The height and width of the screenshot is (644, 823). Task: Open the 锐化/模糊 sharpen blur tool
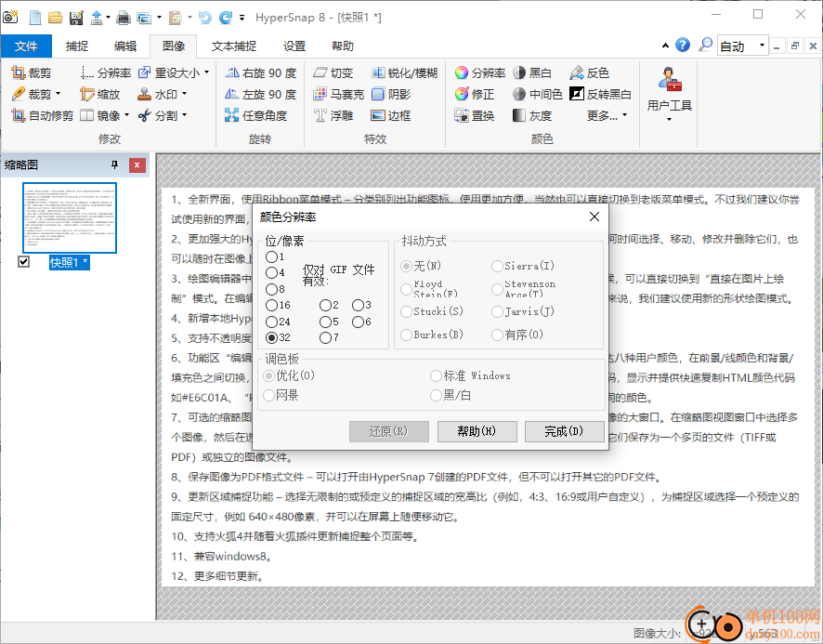pyautogui.click(x=404, y=72)
